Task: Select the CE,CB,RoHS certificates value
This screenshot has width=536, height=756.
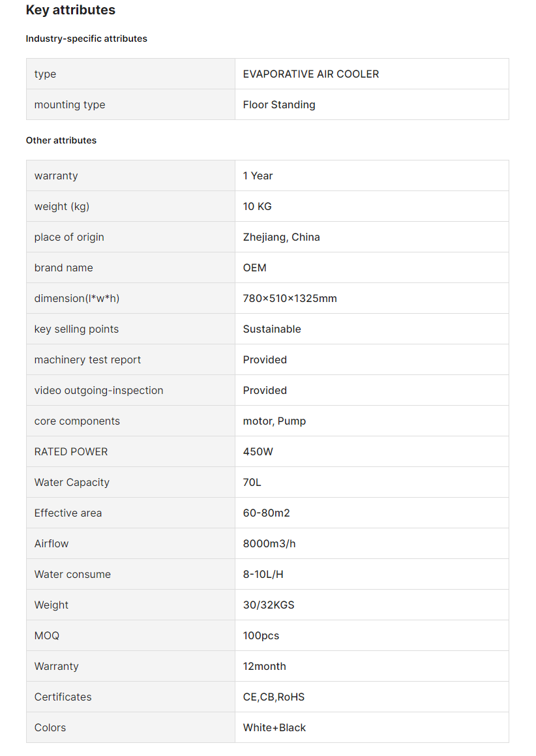Action: tap(274, 697)
